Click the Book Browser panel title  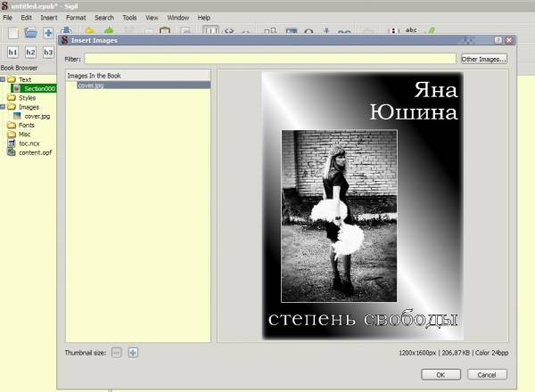tap(19, 68)
